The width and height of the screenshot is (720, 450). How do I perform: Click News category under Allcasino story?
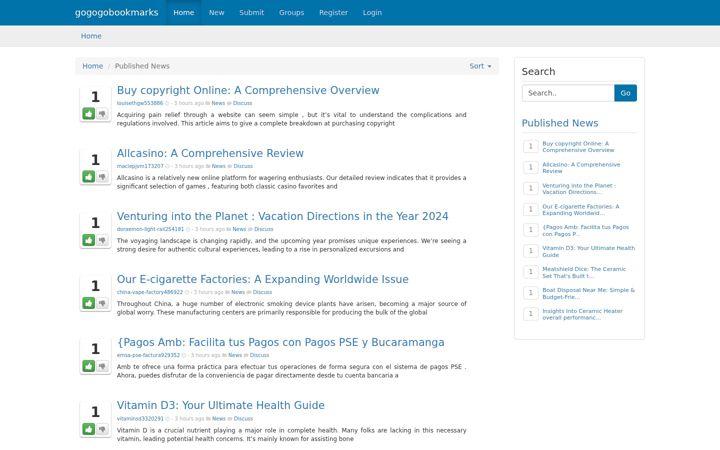(x=219, y=166)
